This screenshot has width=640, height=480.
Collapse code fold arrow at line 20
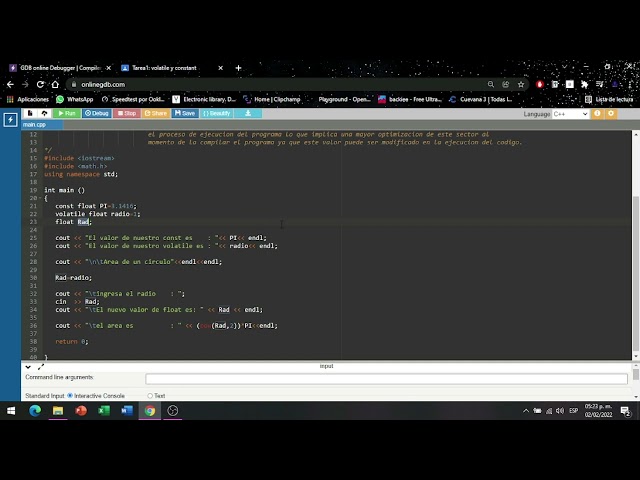(40, 198)
